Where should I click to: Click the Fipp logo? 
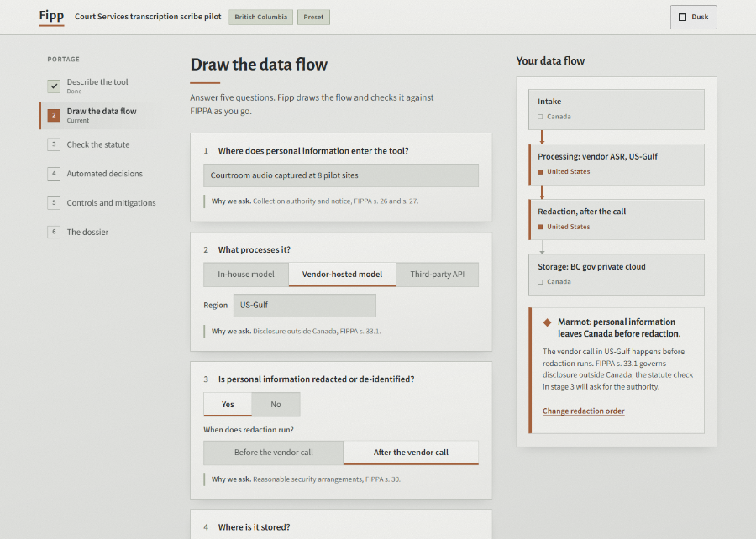(51, 16)
